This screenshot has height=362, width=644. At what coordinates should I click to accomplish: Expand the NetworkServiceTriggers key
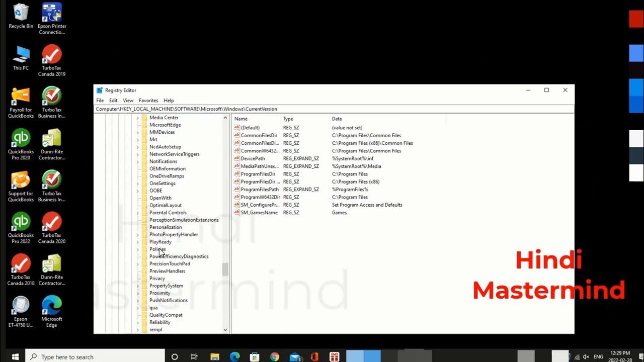137,154
